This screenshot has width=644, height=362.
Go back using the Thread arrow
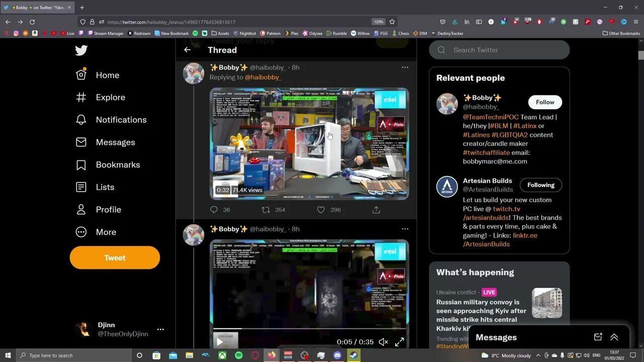(187, 50)
